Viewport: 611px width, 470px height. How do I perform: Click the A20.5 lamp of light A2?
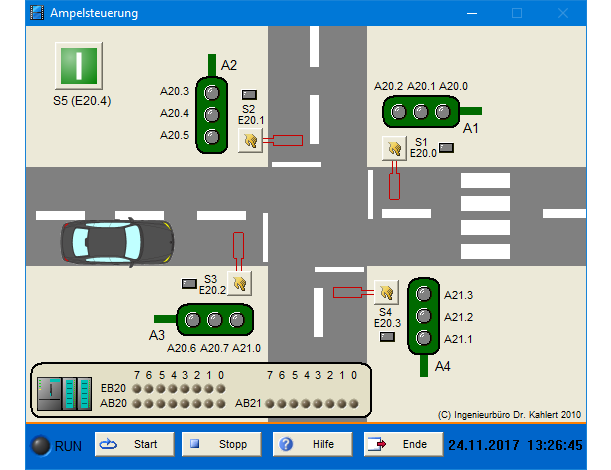tap(212, 137)
